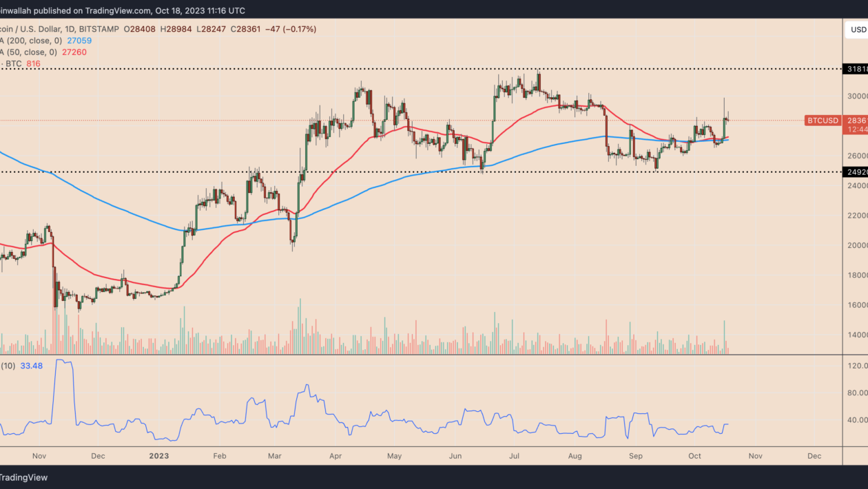The image size is (868, 489).
Task: Select the 50-period moving average legend value 27260
Action: [73, 52]
